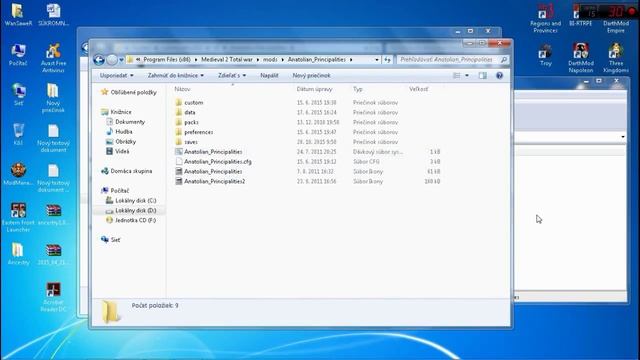Click the Explorer forward arrow button

[x=111, y=60]
